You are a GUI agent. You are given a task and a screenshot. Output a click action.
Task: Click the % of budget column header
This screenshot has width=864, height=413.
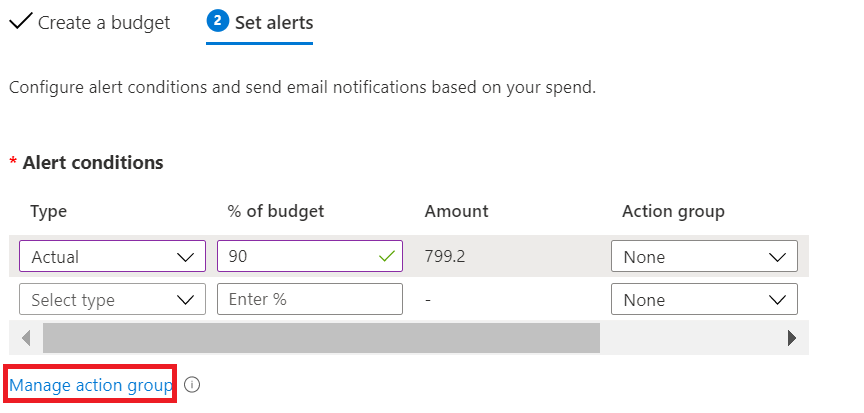coord(276,211)
